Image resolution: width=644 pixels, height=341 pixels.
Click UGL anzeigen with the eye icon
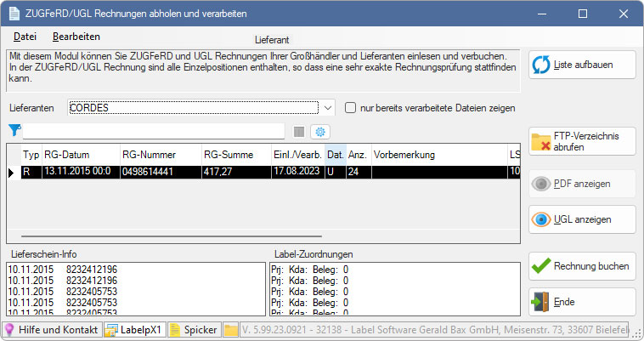(581, 219)
